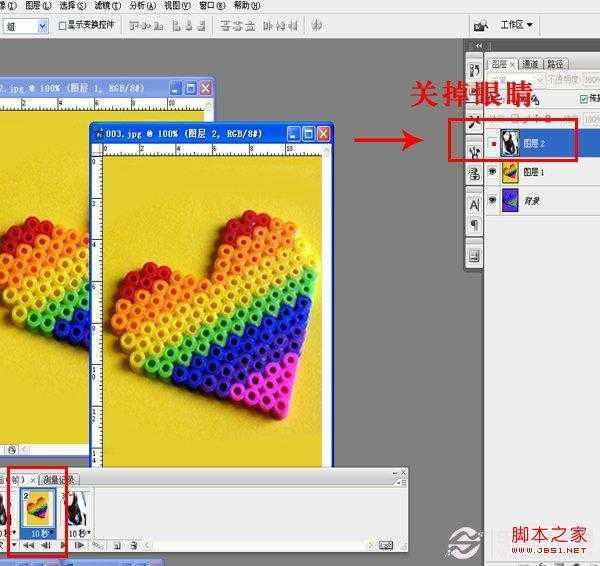Open the 视图 (View) menu
This screenshot has width=600, height=566.
click(x=177, y=5)
